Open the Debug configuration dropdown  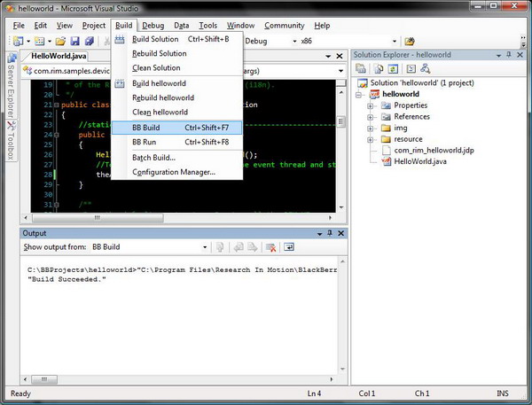294,42
